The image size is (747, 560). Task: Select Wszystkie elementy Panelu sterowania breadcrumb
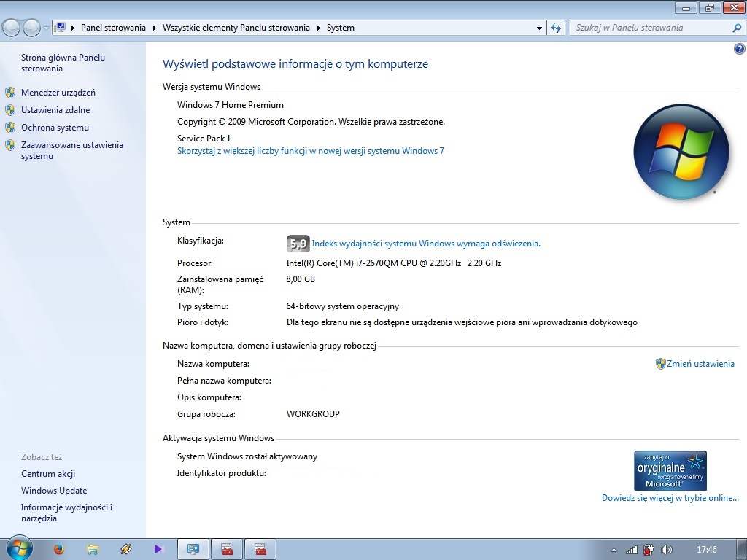click(x=236, y=28)
